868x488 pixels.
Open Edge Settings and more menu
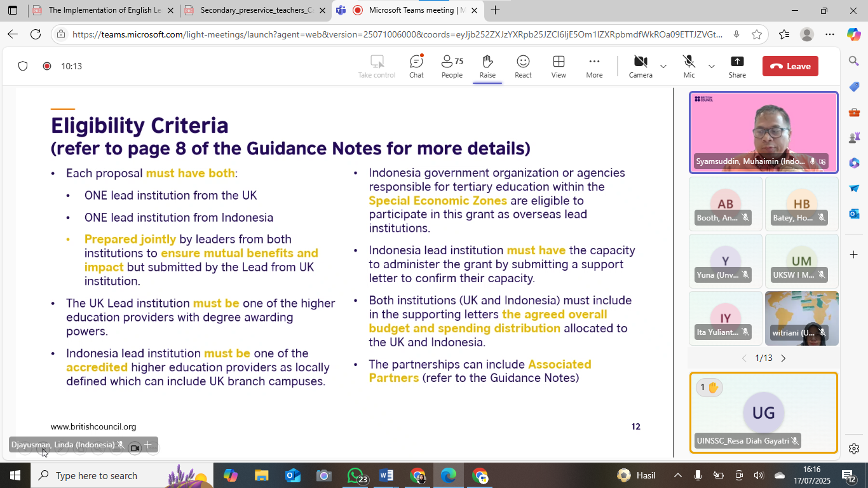coord(829,34)
